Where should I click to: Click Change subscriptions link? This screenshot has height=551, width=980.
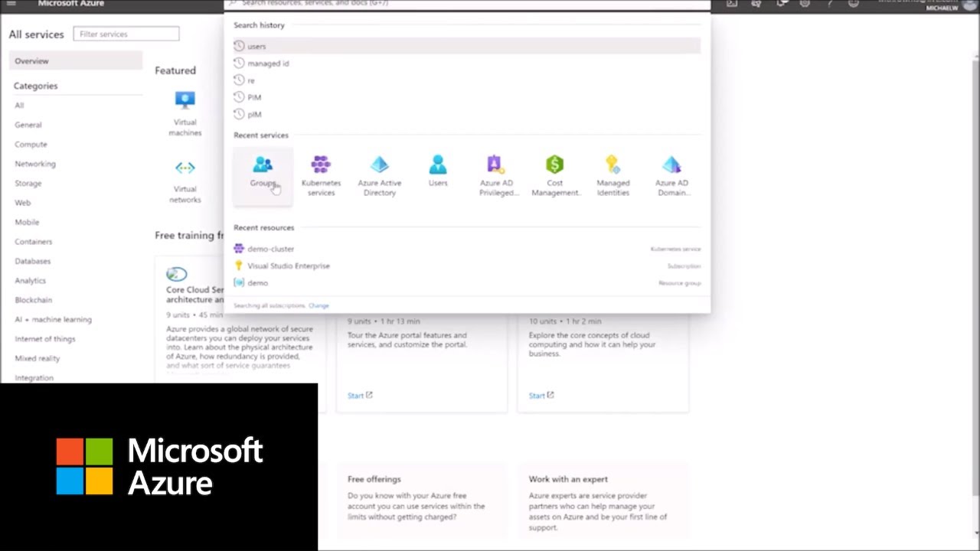pyautogui.click(x=318, y=305)
